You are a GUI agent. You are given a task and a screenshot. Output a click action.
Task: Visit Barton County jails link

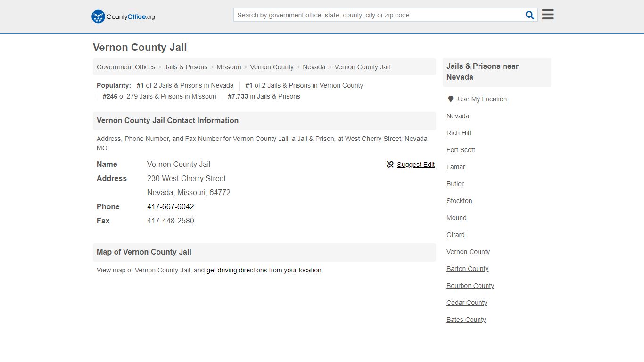[x=468, y=269]
